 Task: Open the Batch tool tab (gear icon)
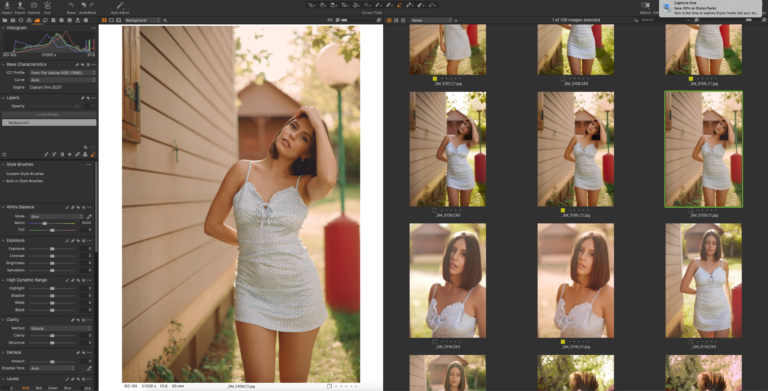point(86,20)
